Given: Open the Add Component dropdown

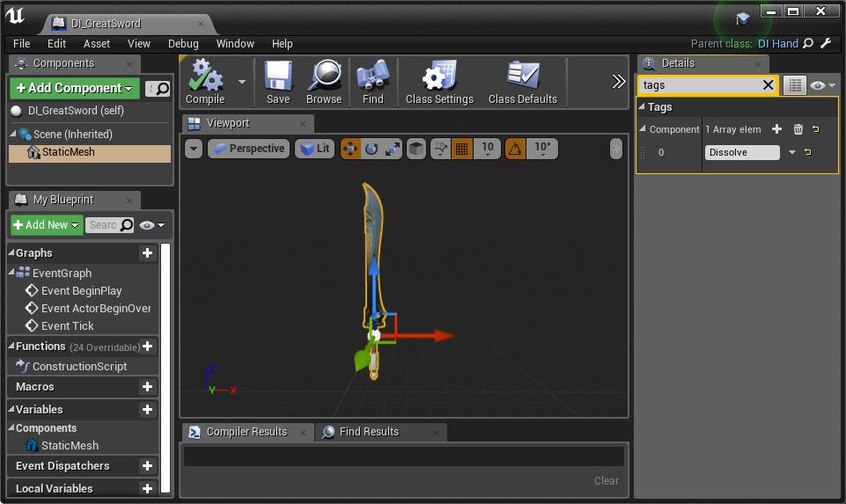Looking at the screenshot, I should [75, 88].
